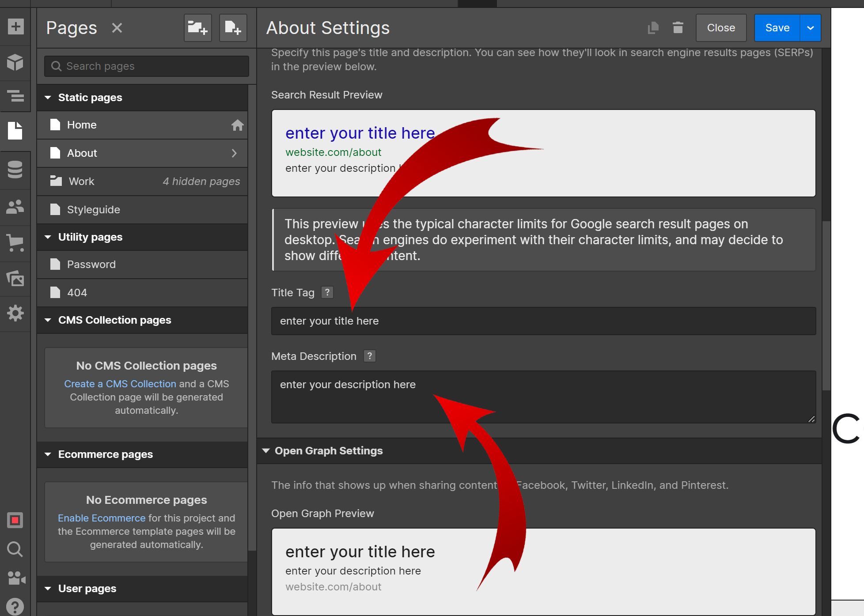The image size is (864, 616).
Task: Click the '4 hidden pages' label
Action: (201, 181)
